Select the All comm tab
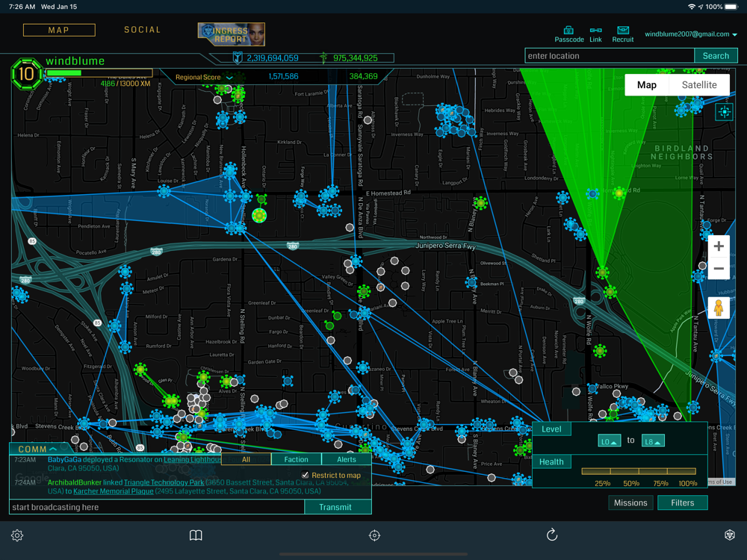The image size is (747, 560). click(x=246, y=459)
